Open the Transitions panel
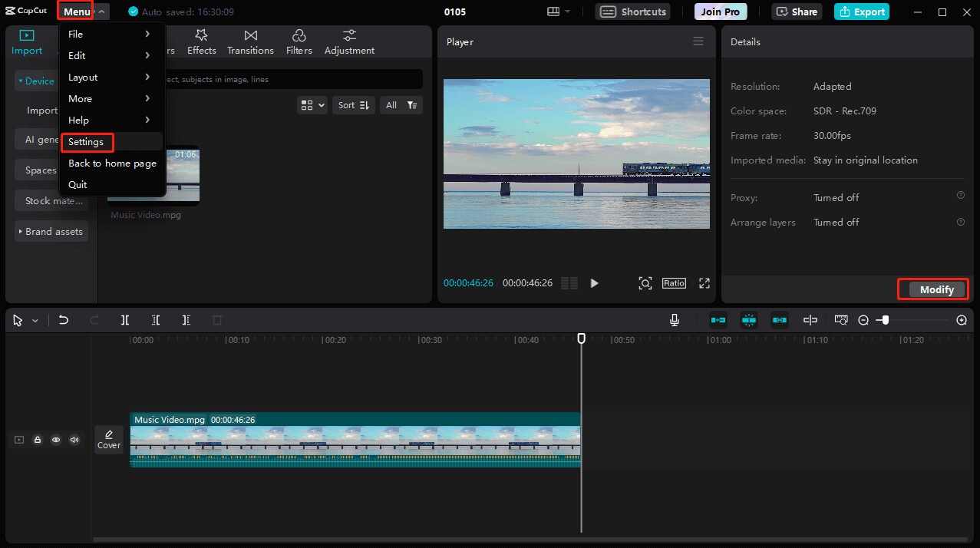 250,41
